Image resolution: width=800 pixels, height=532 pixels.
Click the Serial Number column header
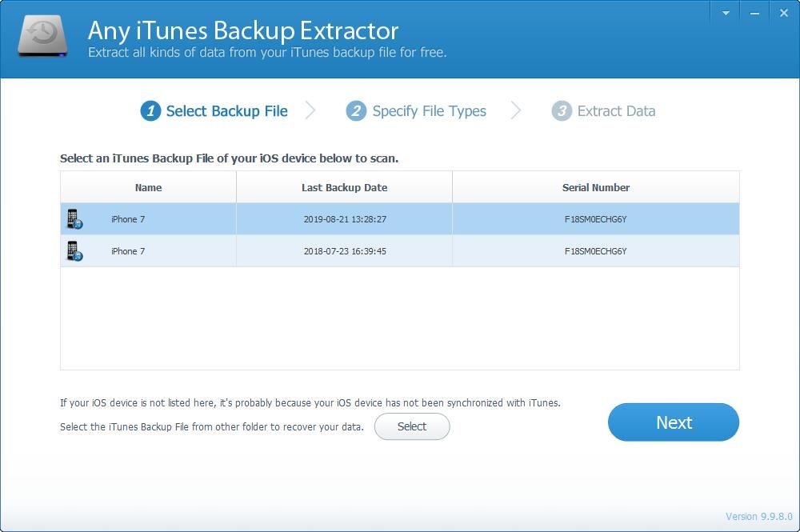tap(595, 187)
